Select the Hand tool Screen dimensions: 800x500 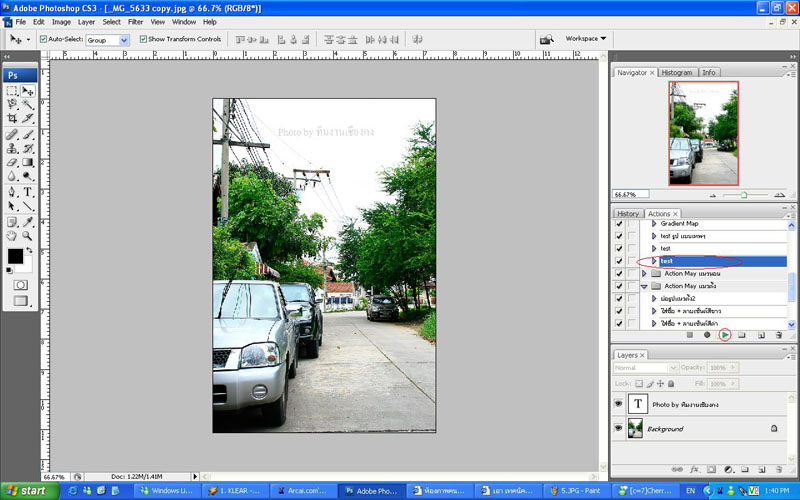click(x=12, y=236)
